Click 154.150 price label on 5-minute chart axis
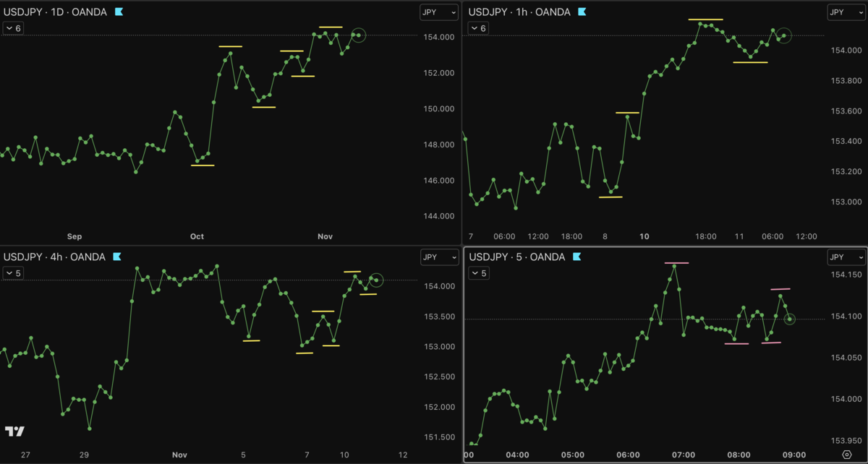This screenshot has height=464, width=868. (846, 275)
